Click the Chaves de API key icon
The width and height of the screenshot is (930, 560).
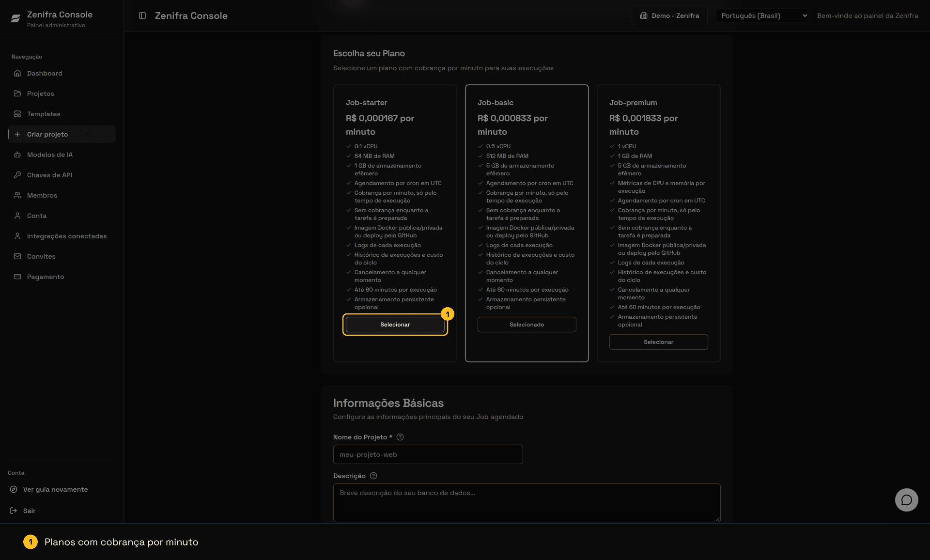17,175
